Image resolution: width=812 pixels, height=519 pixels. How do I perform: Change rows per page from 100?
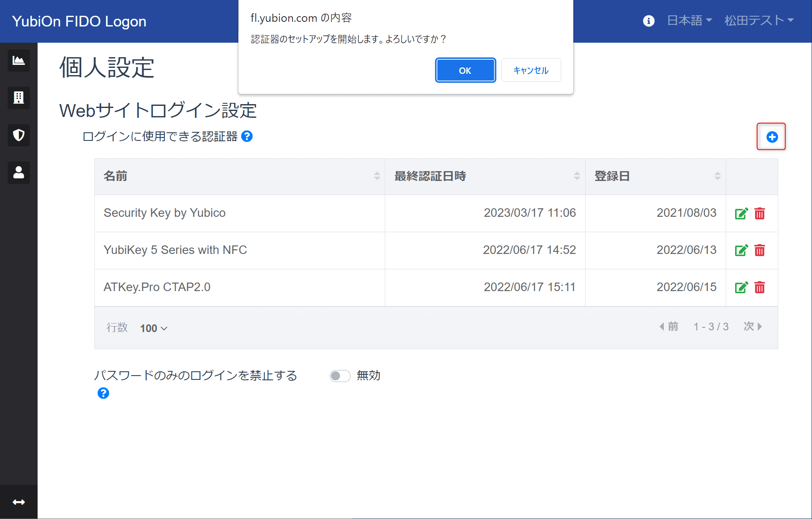[153, 328]
